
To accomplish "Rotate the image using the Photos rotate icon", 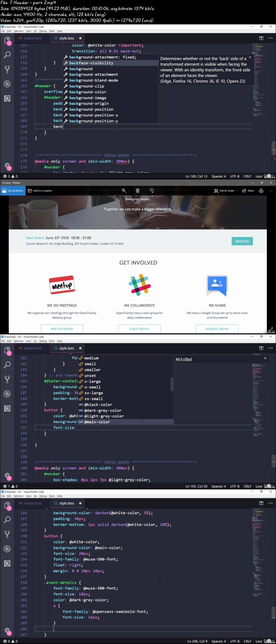I will click(151, 191).
